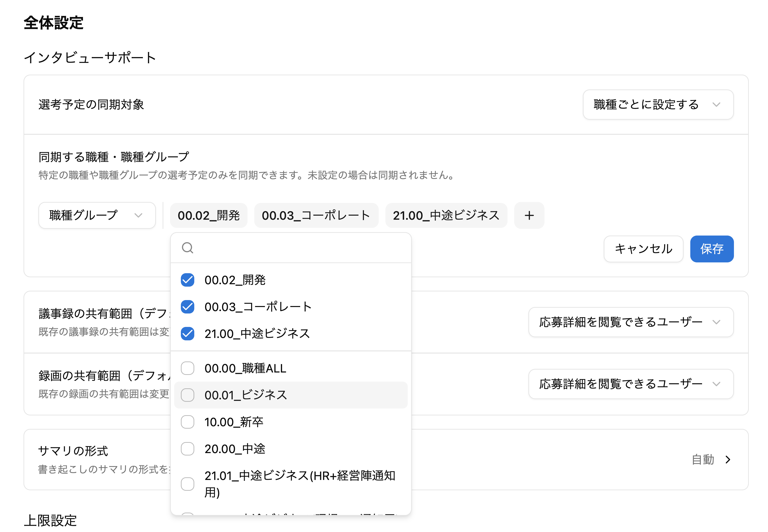Focus the search field in dropdown
The width and height of the screenshot is (768, 532).
300,248
